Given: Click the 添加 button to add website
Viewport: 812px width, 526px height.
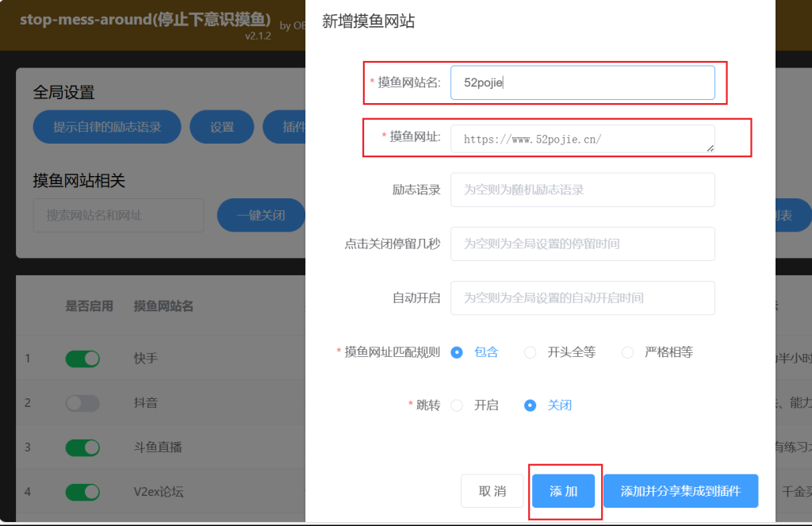Looking at the screenshot, I should coord(564,490).
